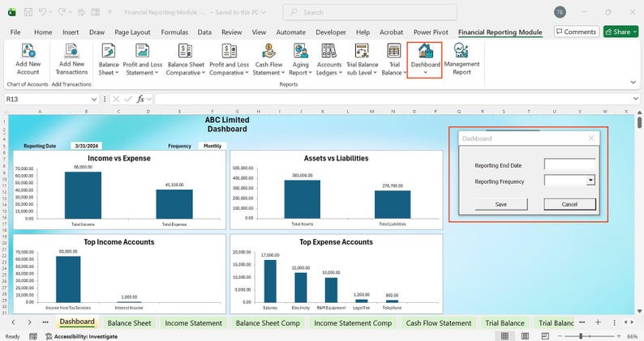Click the zoom out minus button
644x341 pixels.
(560, 336)
